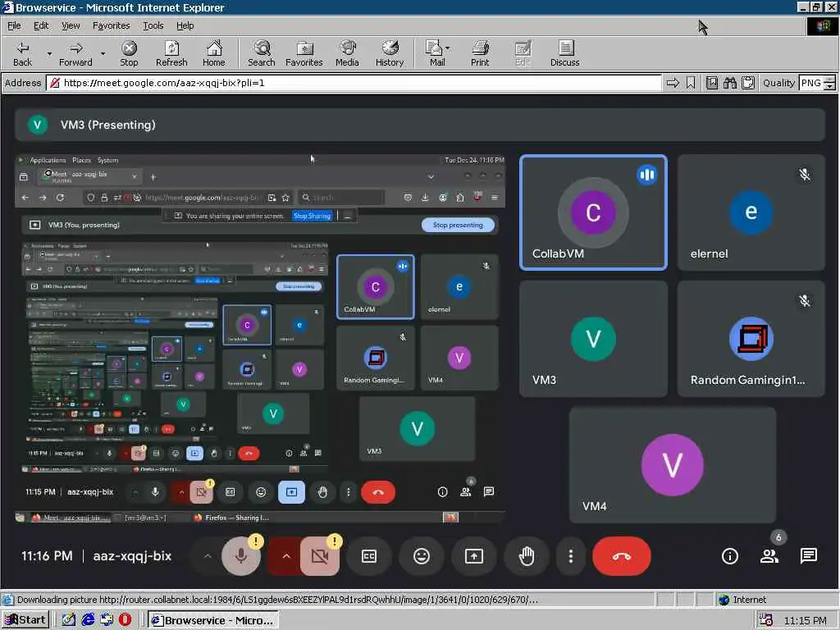This screenshot has width=840, height=630.
Task: Click Browservice taskbar window button
Action: click(214, 620)
